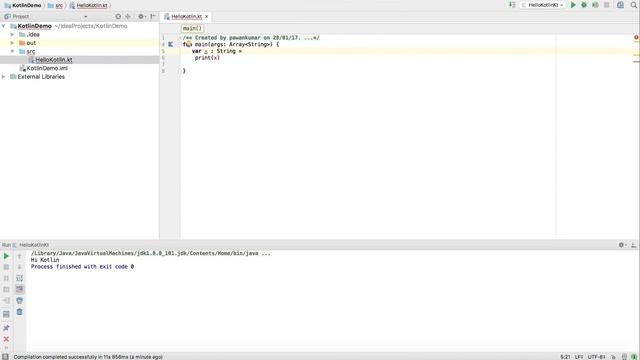
Task: Click Down the stack trace arrow
Action: coord(20,267)
